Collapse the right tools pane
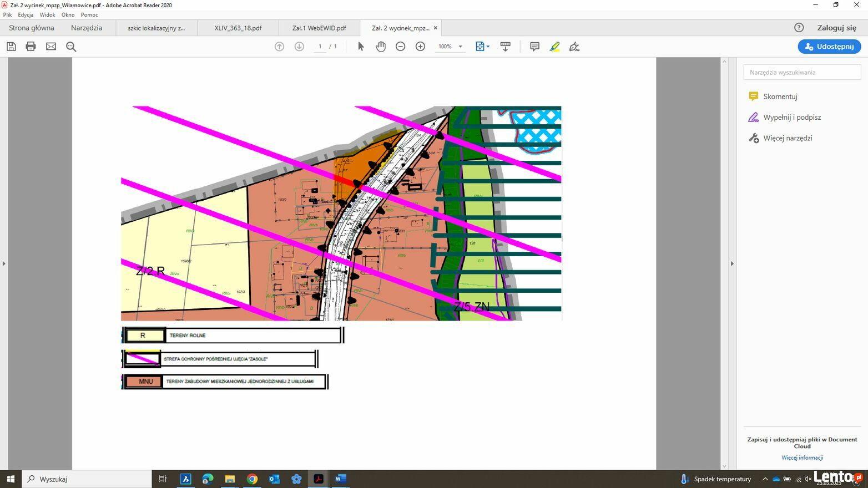868x488 pixels. [732, 263]
